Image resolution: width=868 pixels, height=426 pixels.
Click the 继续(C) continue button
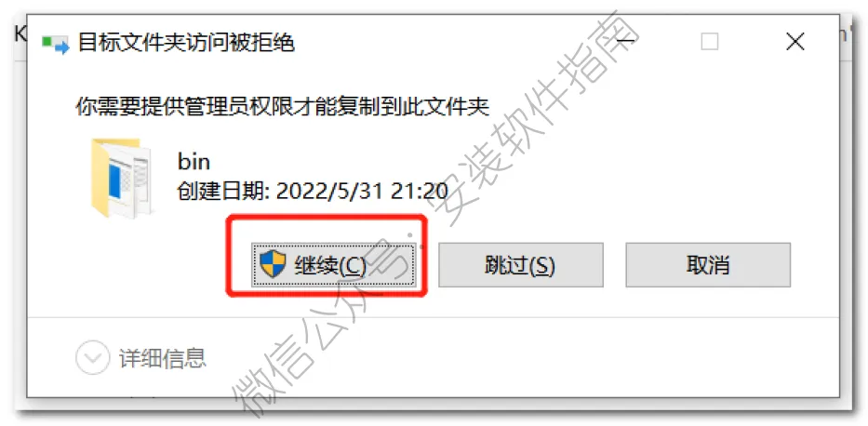coord(333,266)
